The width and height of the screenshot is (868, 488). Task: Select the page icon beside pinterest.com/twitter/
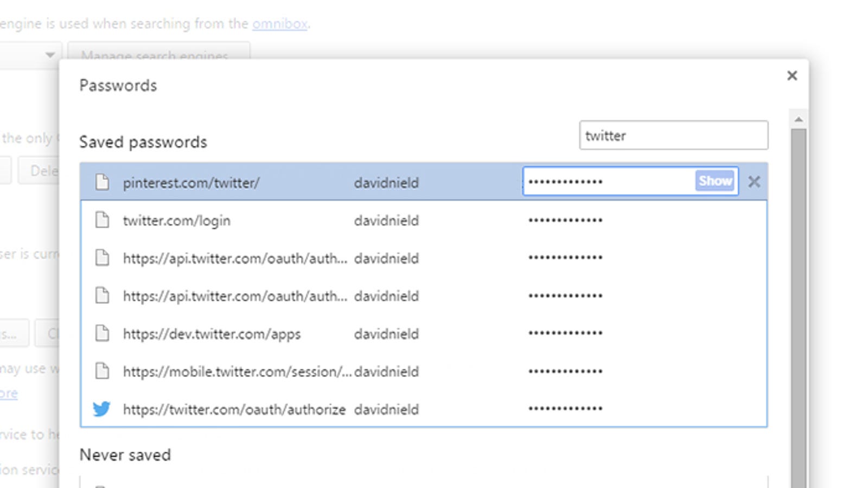(102, 182)
